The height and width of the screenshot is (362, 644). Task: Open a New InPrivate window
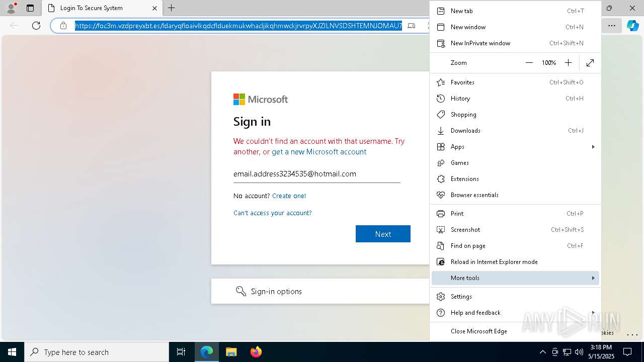515,43
